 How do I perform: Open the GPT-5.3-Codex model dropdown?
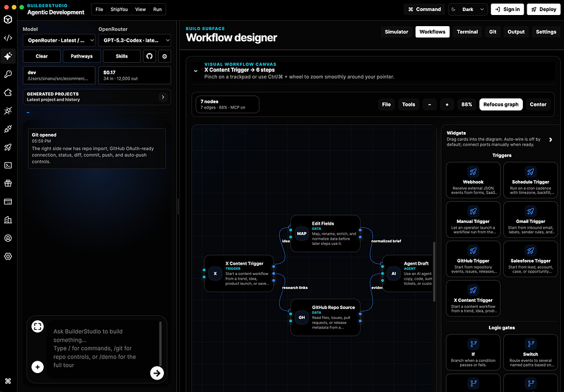(x=135, y=41)
